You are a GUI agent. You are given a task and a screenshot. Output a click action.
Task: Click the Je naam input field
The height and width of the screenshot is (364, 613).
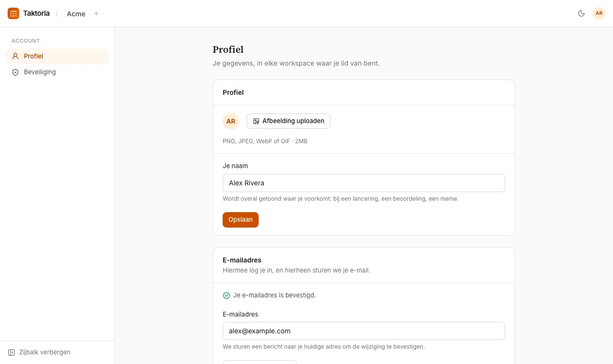pyautogui.click(x=364, y=183)
